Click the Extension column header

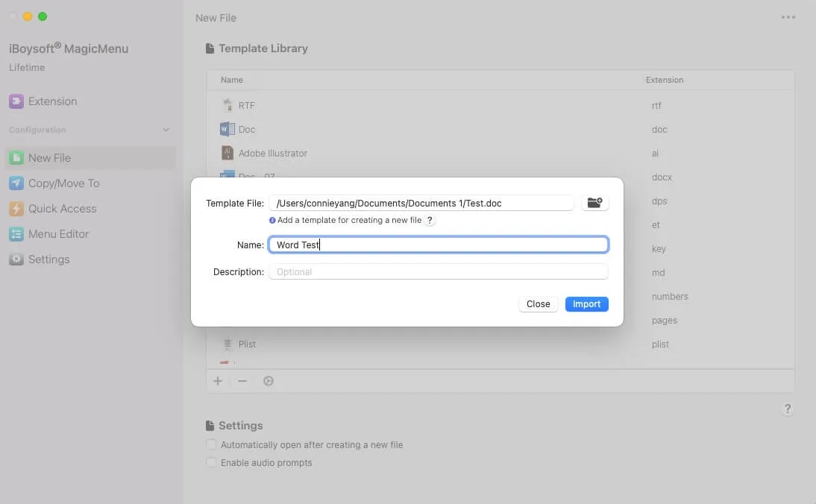pos(665,80)
